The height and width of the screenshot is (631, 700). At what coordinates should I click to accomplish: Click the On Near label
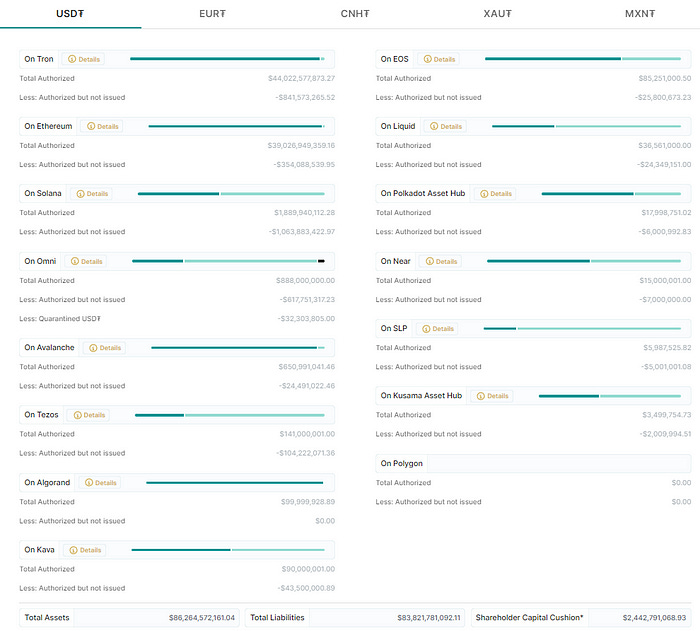tap(396, 261)
